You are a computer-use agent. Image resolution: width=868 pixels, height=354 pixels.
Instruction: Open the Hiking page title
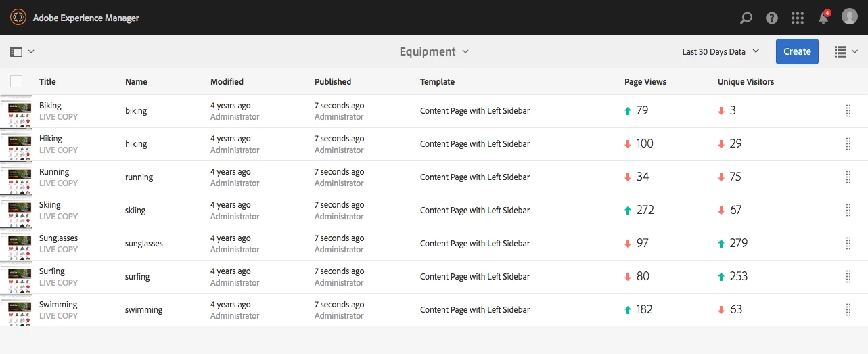click(50, 139)
